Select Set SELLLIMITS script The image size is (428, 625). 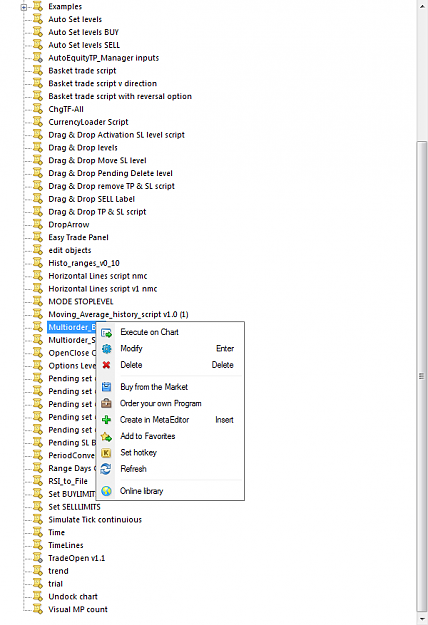tap(75, 507)
